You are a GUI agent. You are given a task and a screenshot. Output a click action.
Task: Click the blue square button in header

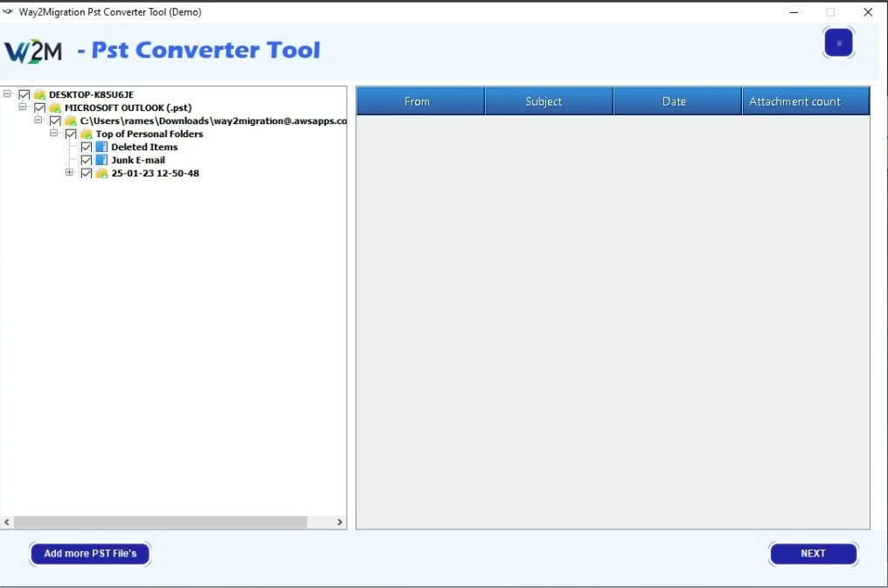click(838, 43)
